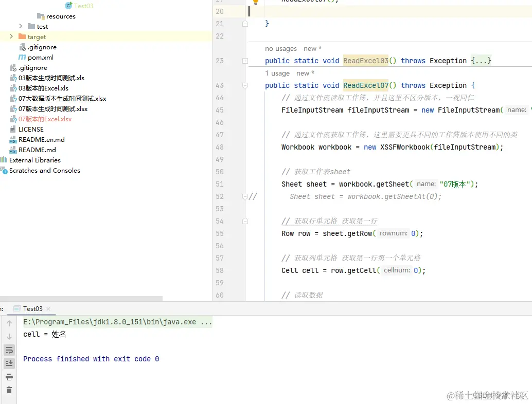Open README.md file
Image resolution: width=532 pixels, height=404 pixels.
click(37, 150)
